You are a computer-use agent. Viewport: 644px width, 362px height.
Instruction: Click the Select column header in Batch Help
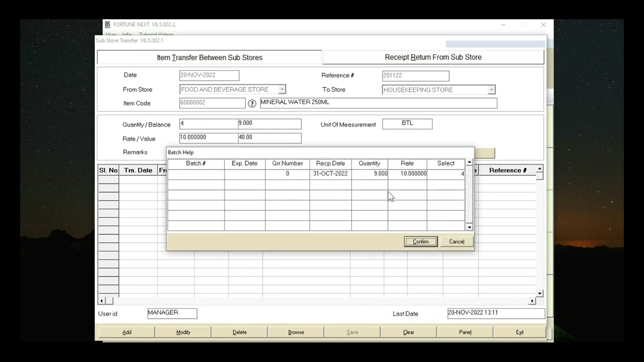pos(446,163)
